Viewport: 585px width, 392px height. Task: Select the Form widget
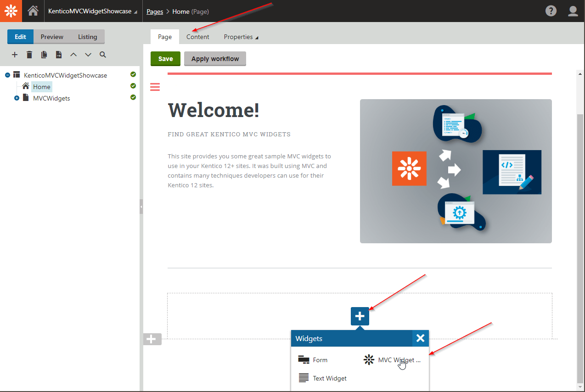click(x=313, y=360)
